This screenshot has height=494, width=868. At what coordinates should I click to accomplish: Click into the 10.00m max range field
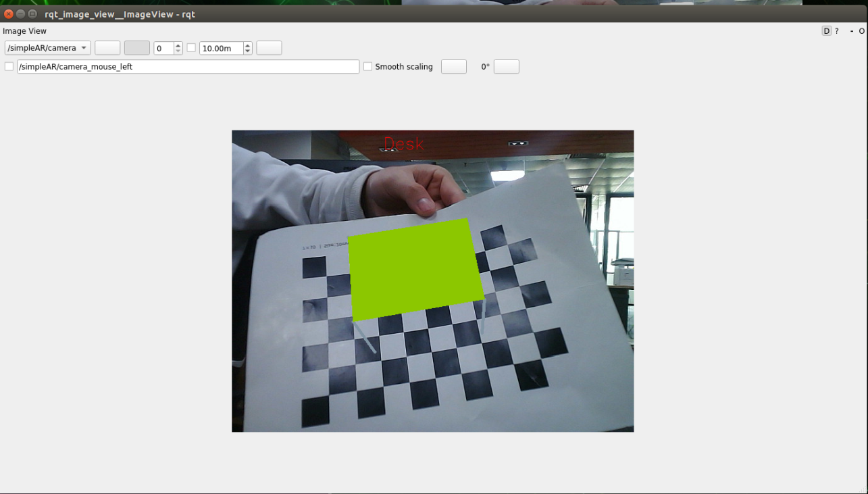[x=221, y=48]
